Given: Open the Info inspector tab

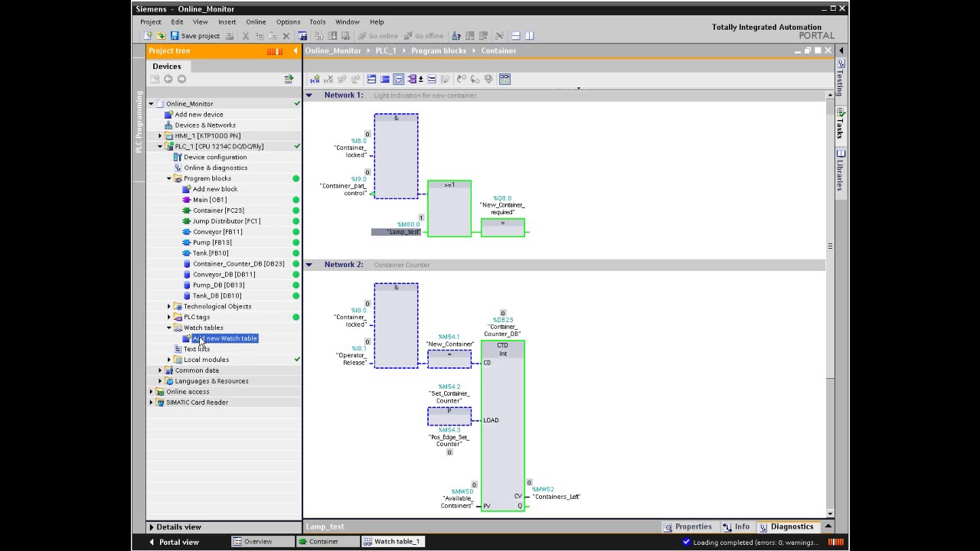Looking at the screenshot, I should 737,527.
